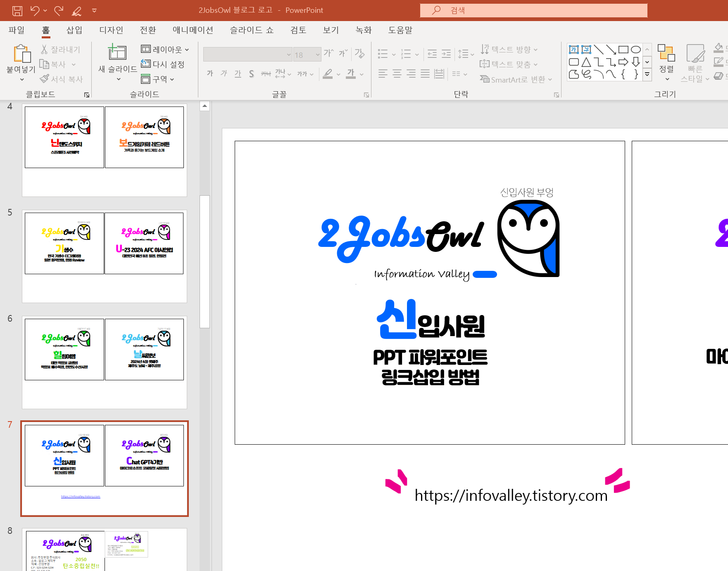The height and width of the screenshot is (571, 728).
Task: Open the 텍스트 방향 text direction dropdown
Action: pyautogui.click(x=509, y=49)
